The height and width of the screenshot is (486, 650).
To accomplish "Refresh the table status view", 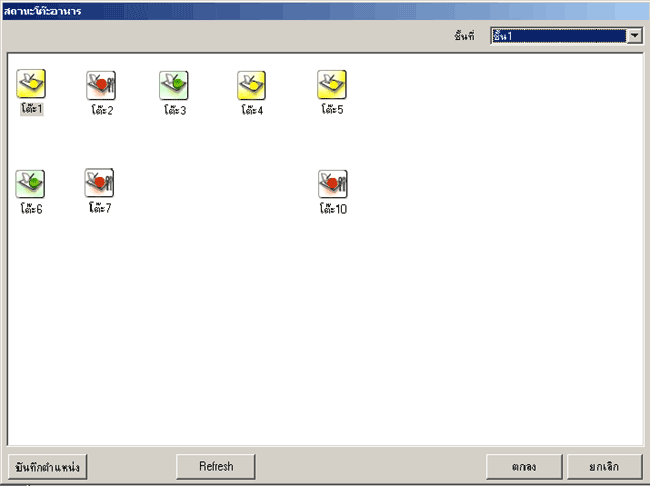I will pyautogui.click(x=216, y=467).
